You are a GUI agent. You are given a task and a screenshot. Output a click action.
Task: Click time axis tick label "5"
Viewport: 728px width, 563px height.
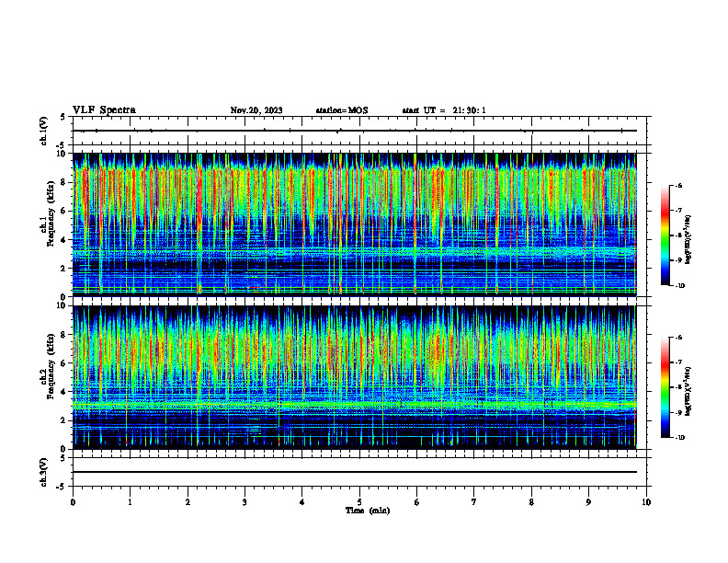point(359,502)
